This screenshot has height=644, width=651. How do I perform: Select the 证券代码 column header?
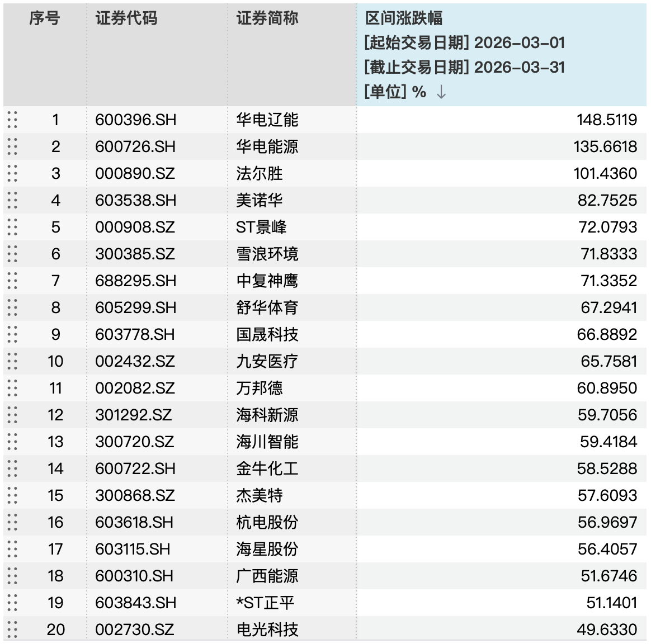(126, 18)
